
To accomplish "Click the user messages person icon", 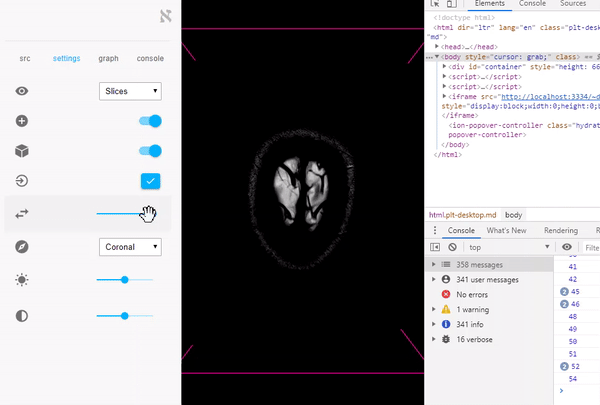I will 446,279.
